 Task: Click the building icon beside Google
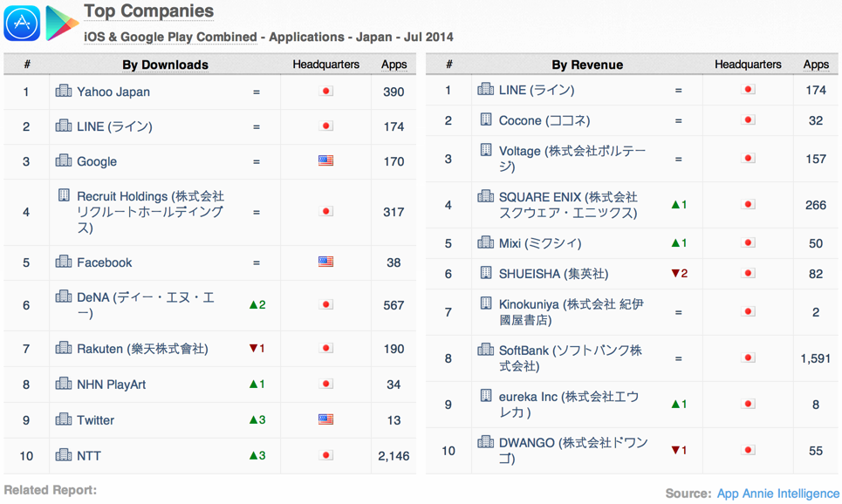[x=64, y=160]
